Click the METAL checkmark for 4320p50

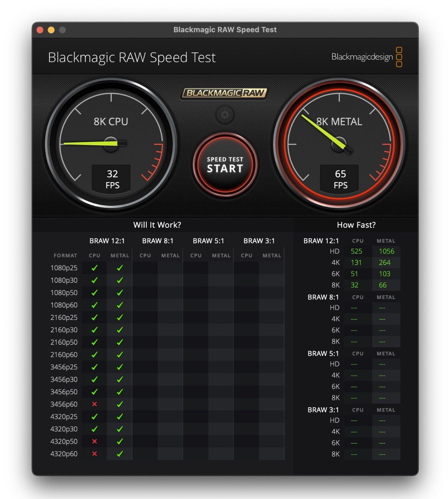pos(120,441)
